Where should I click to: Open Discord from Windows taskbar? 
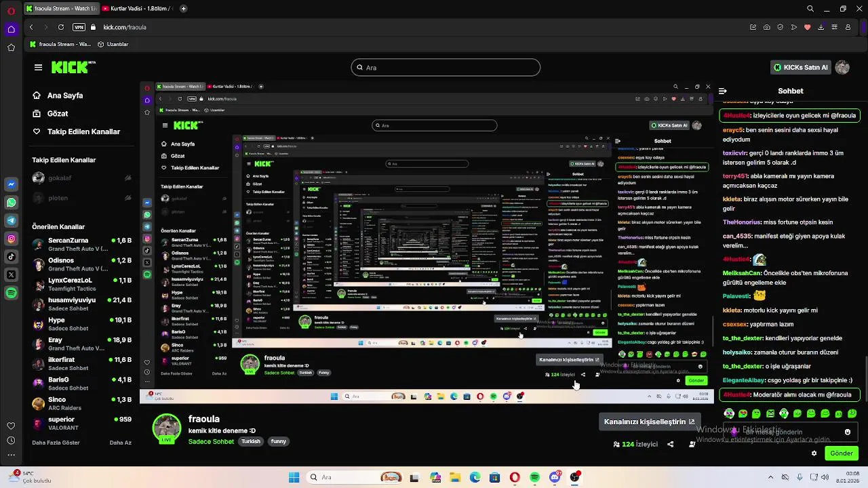click(555, 477)
